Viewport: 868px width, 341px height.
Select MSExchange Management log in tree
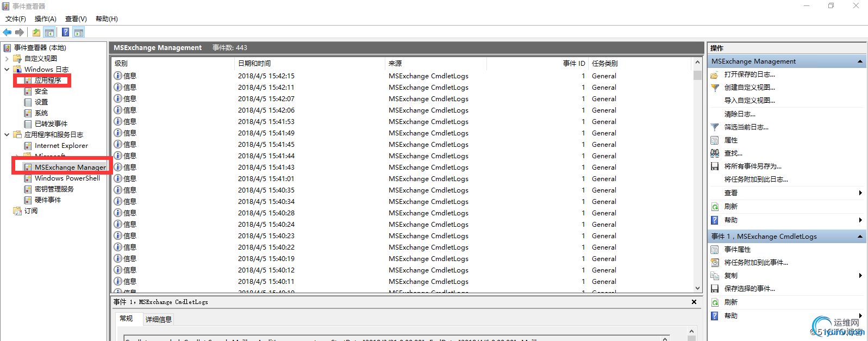[70, 168]
